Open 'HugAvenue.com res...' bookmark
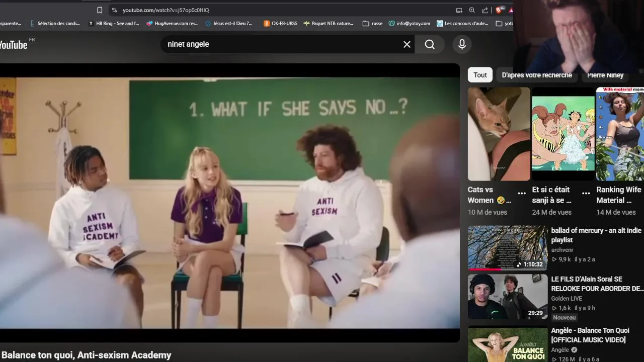Viewport: 644px width, 362px height. click(173, 23)
